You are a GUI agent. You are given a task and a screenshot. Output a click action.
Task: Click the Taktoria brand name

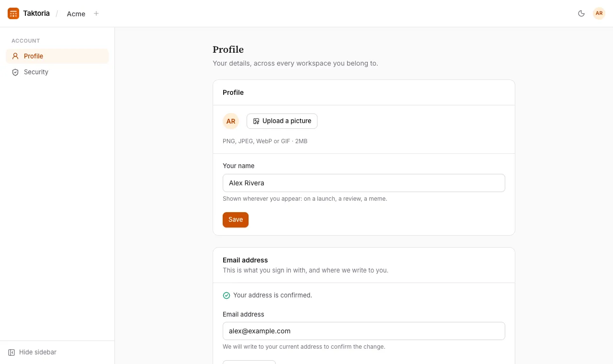click(x=36, y=13)
